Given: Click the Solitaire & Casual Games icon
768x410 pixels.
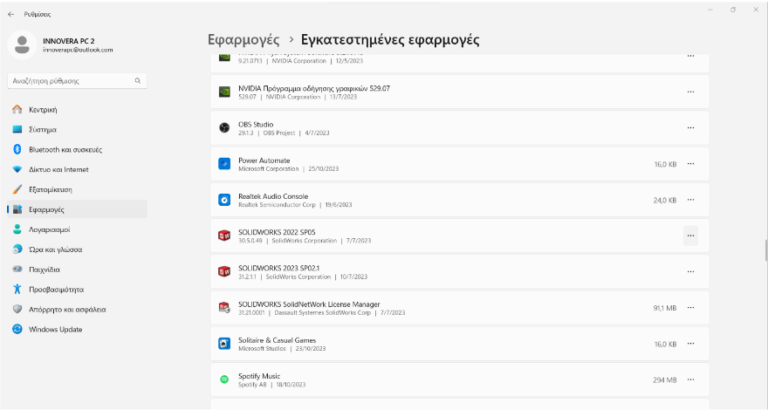Looking at the screenshot, I should (225, 343).
